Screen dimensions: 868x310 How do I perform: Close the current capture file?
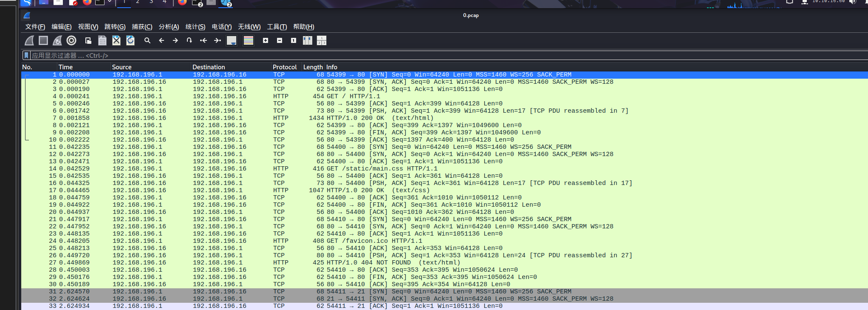tap(116, 40)
